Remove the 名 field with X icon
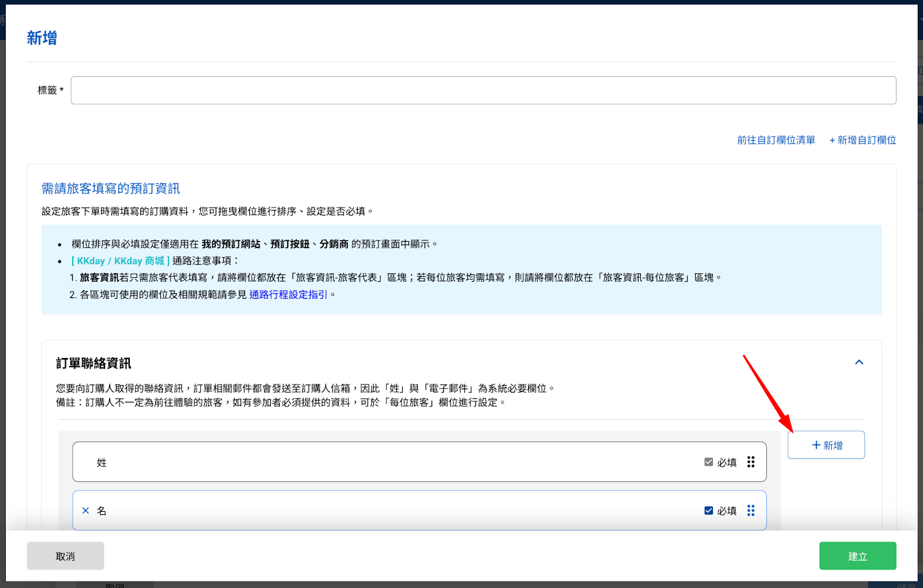This screenshot has width=923, height=588. click(x=85, y=511)
